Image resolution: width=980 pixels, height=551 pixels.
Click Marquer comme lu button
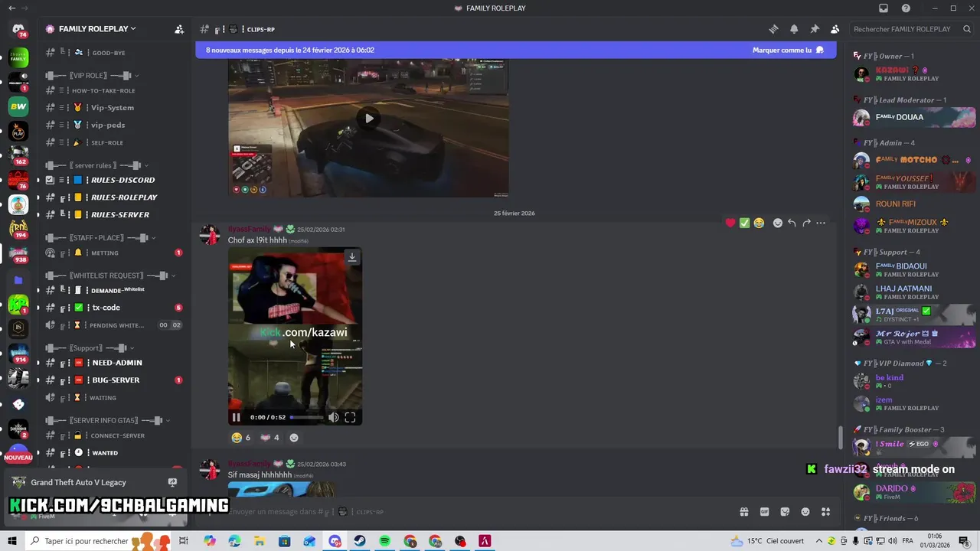pyautogui.click(x=788, y=51)
